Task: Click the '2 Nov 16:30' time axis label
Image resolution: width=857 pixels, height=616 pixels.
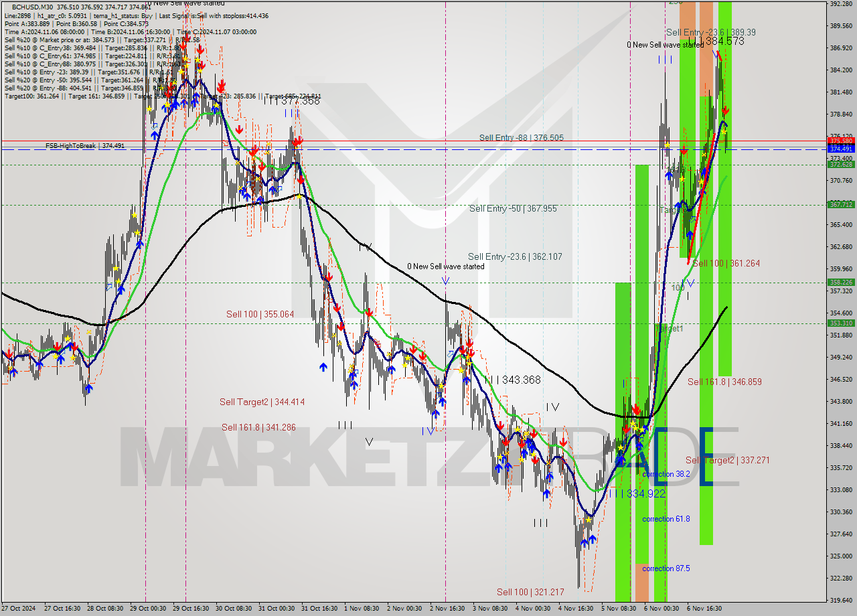Action: [447, 609]
